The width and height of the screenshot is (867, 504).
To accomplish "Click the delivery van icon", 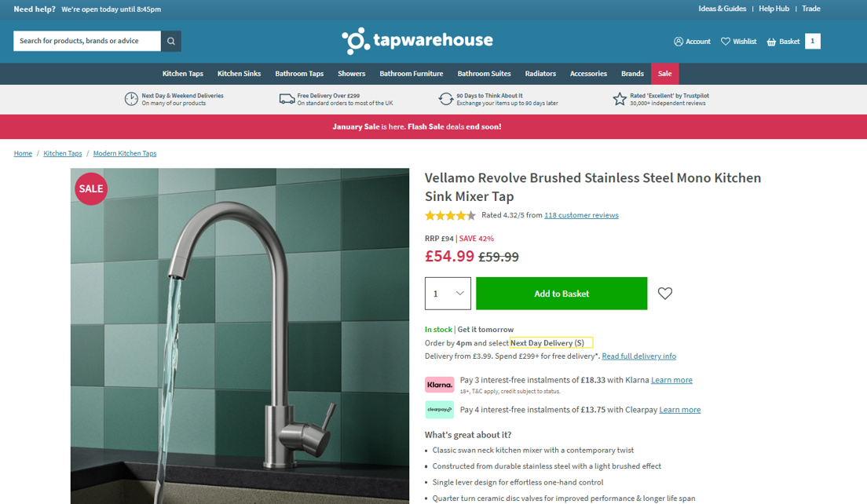I will coord(287,99).
